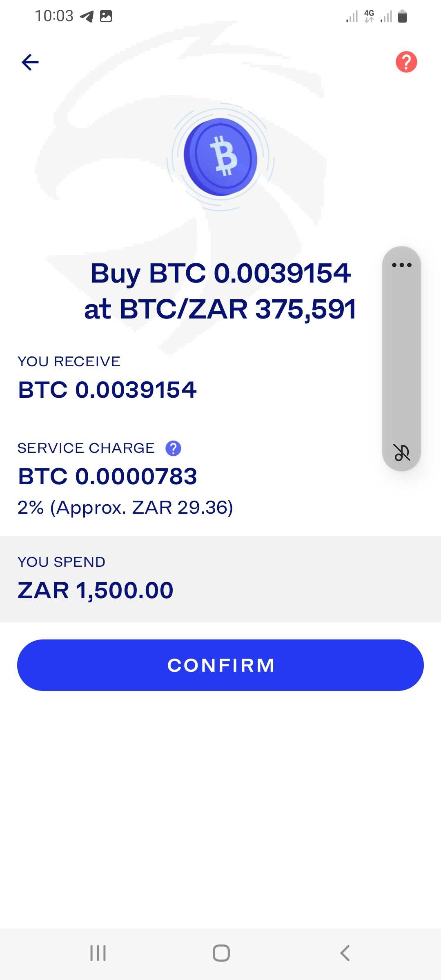Screen dimensions: 441x980
Task: Show service charge info tooltip
Action: (x=173, y=448)
